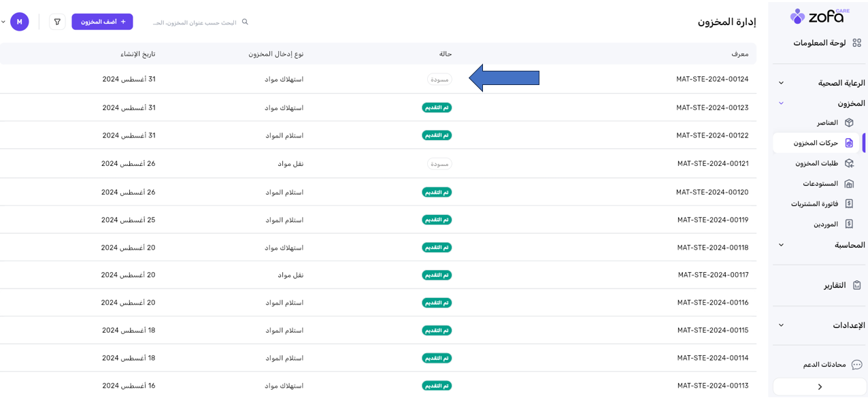
Task: Collapse the المخزون sidebar section
Action: click(781, 103)
